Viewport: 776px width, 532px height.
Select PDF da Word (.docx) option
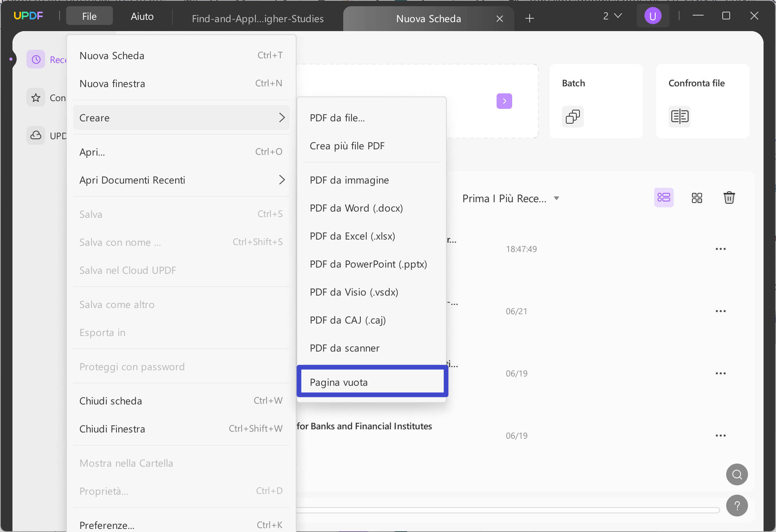[372, 208]
